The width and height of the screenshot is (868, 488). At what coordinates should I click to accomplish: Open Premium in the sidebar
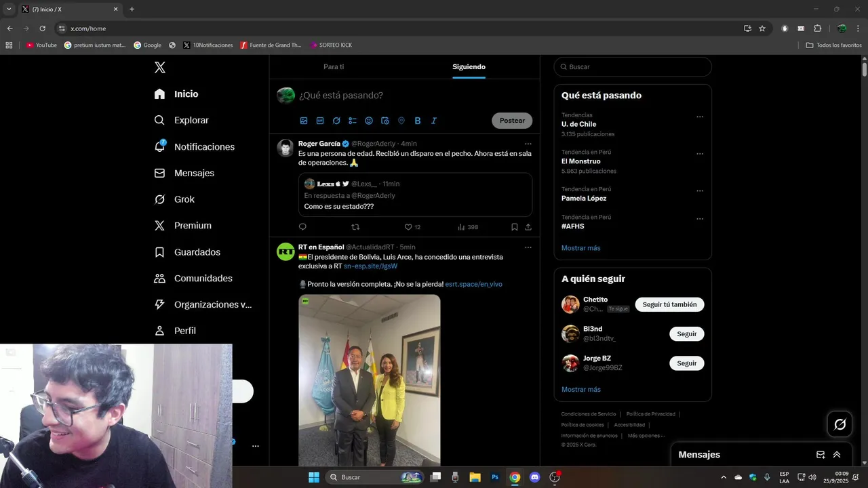click(183, 226)
